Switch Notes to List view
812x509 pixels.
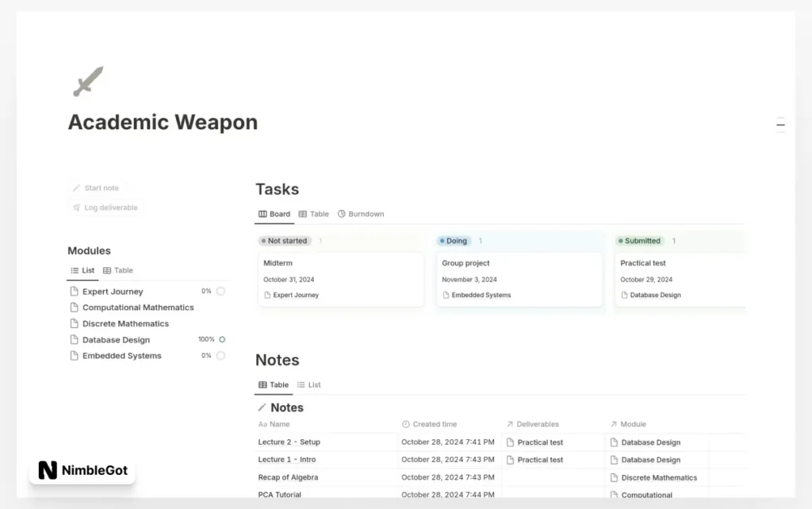pos(309,385)
